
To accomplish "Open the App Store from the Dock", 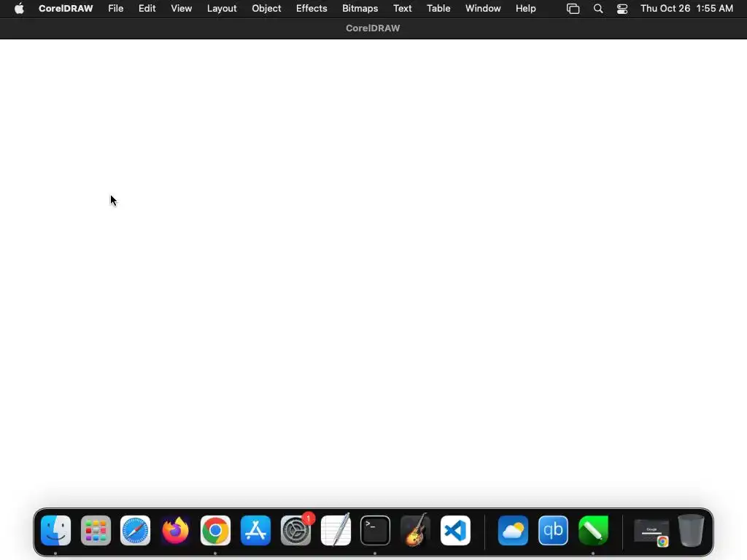I will pyautogui.click(x=255, y=531).
